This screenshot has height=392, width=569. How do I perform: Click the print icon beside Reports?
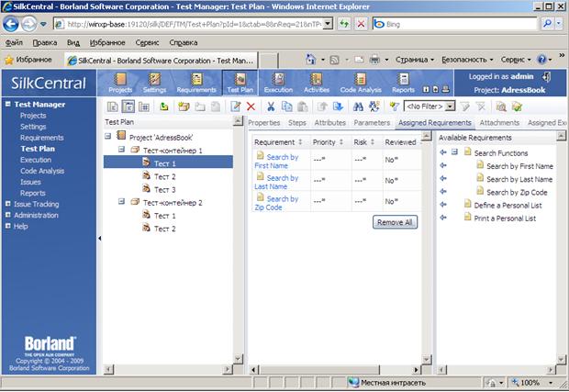point(446,89)
